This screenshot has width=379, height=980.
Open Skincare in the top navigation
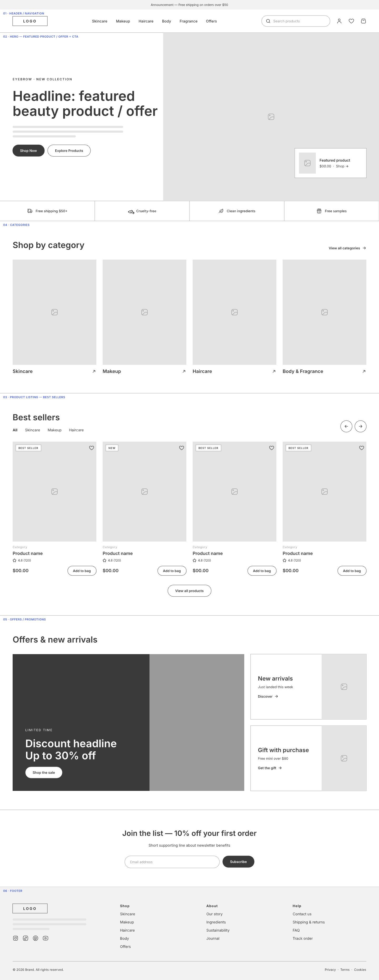click(100, 21)
